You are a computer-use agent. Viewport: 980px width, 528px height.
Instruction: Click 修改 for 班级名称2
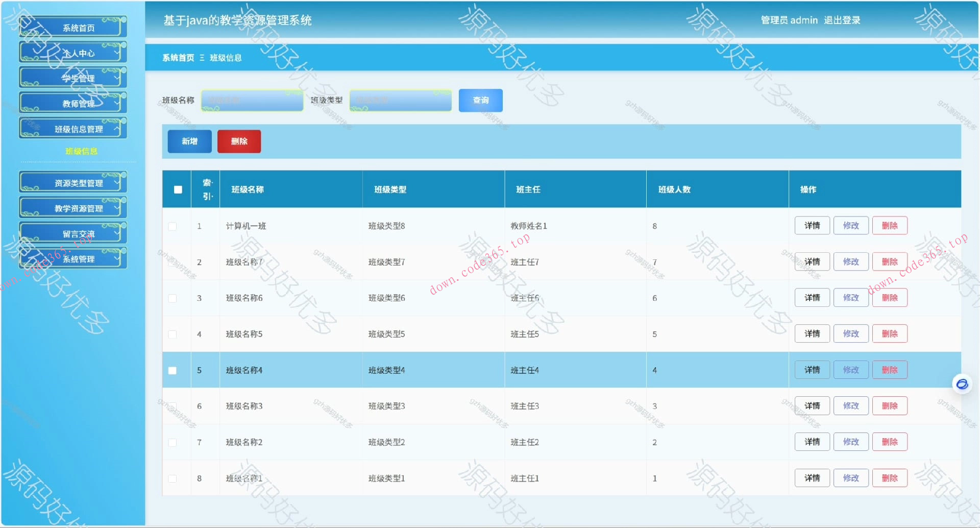pyautogui.click(x=851, y=442)
